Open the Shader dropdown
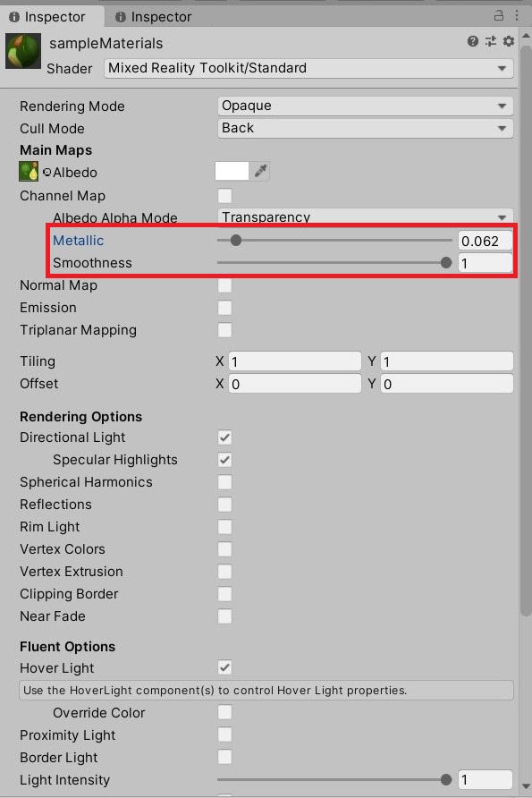The height and width of the screenshot is (798, 532). tap(308, 68)
